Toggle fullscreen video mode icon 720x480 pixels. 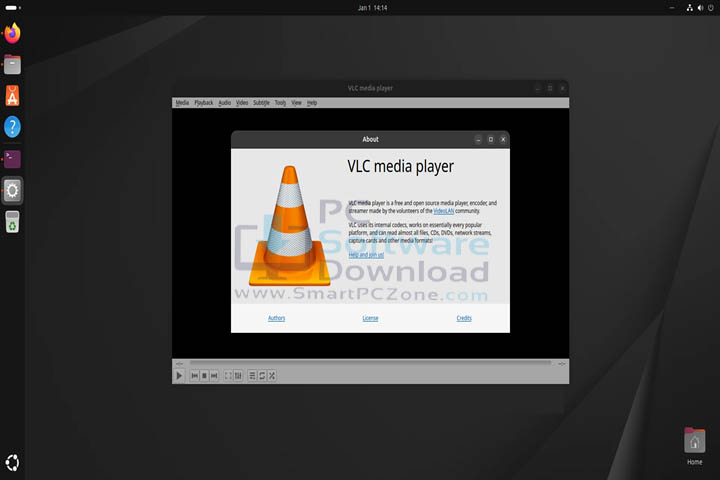pos(228,376)
